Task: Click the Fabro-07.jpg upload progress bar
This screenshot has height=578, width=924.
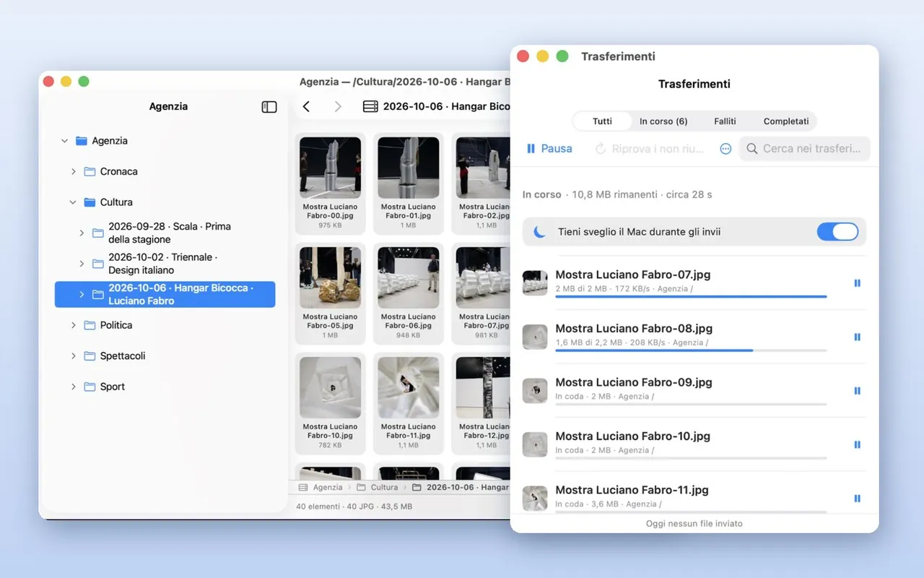Action: pyautogui.click(x=691, y=296)
